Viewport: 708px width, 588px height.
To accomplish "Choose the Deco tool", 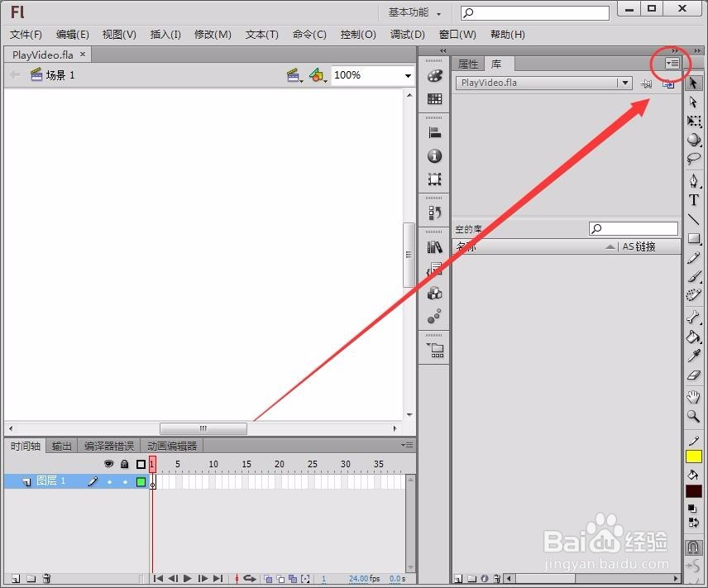I will (x=694, y=295).
